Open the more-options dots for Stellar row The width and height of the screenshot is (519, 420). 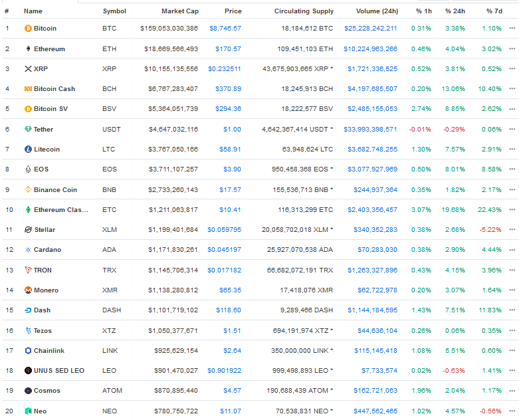click(512, 230)
